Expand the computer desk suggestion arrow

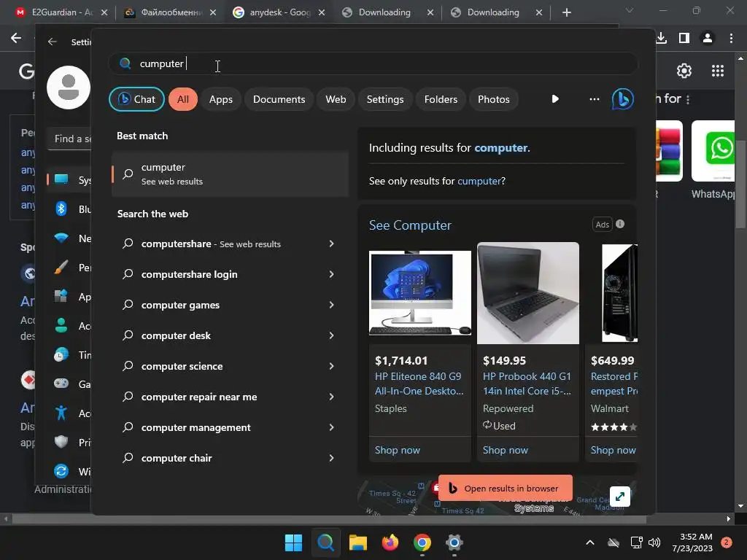[332, 335]
